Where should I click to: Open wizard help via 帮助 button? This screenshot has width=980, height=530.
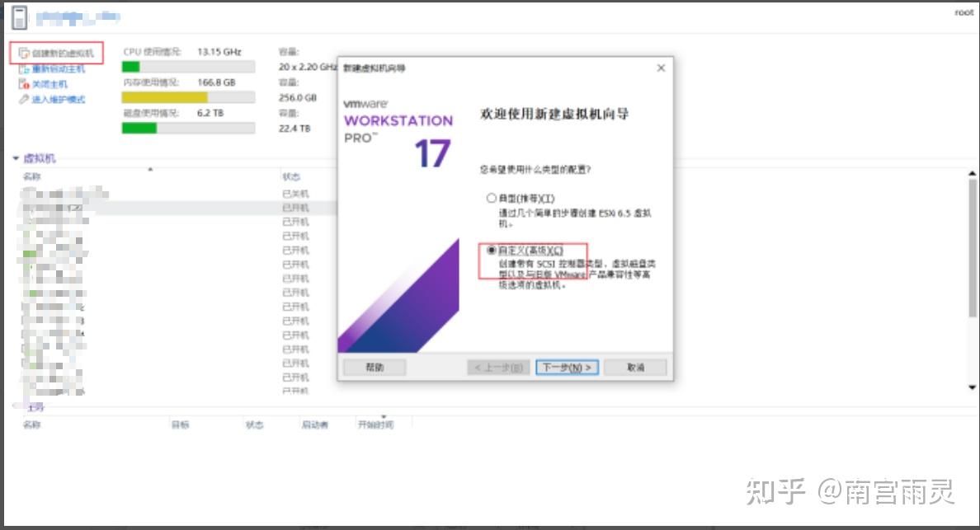click(375, 368)
